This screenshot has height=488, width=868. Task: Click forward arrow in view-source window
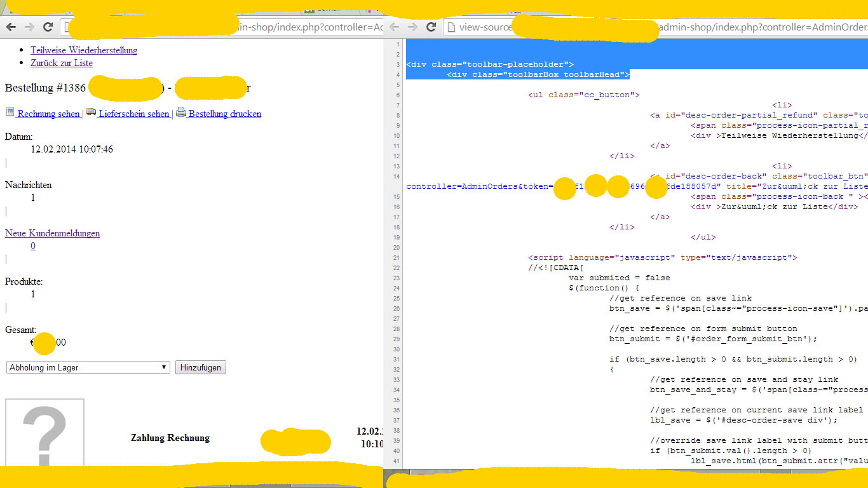[412, 27]
